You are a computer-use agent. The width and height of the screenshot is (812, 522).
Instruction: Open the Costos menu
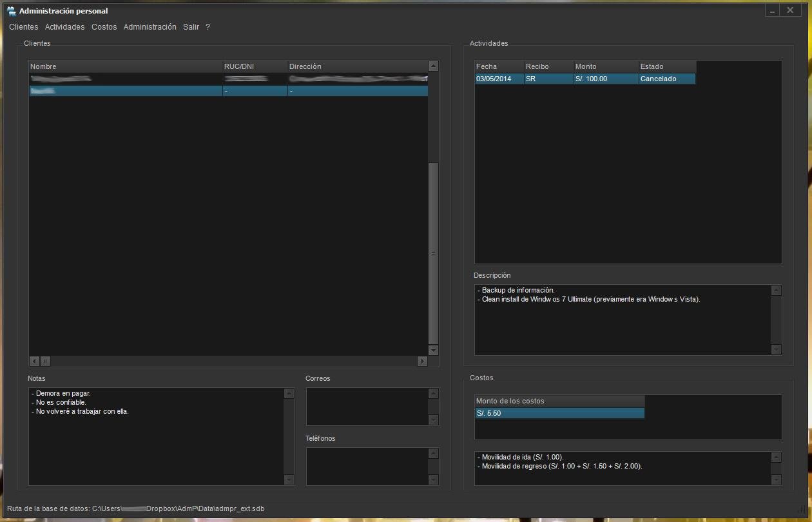click(104, 27)
